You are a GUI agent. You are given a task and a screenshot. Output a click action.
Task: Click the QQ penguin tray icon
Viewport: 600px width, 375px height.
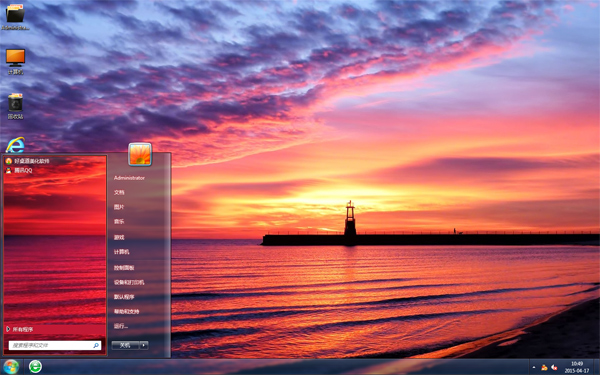[544, 368]
